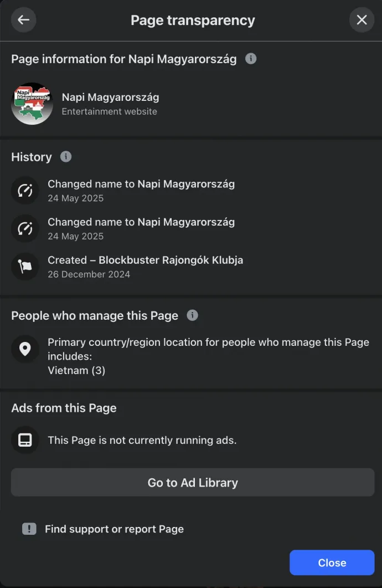Click the Vietnam (3) location text

(76, 370)
